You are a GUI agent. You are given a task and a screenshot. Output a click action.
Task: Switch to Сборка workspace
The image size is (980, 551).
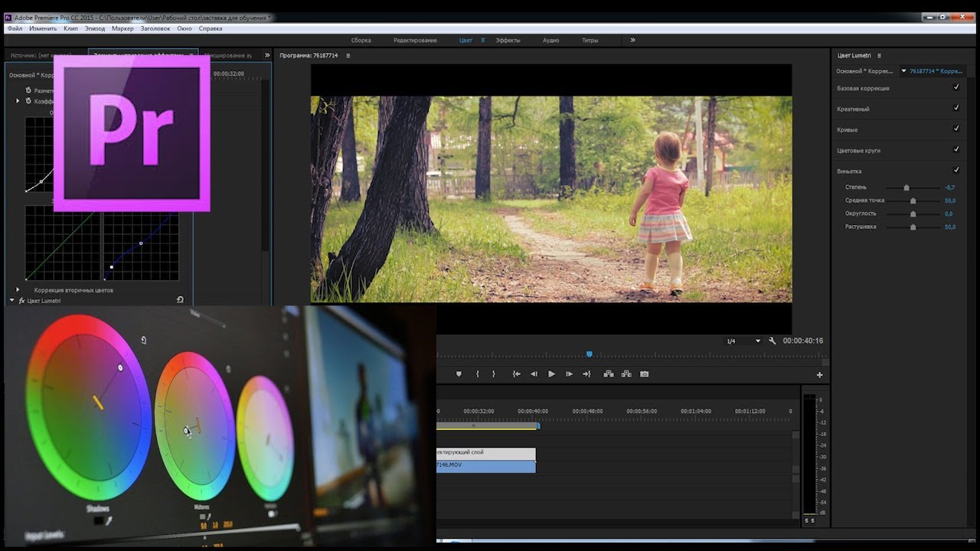tap(361, 40)
